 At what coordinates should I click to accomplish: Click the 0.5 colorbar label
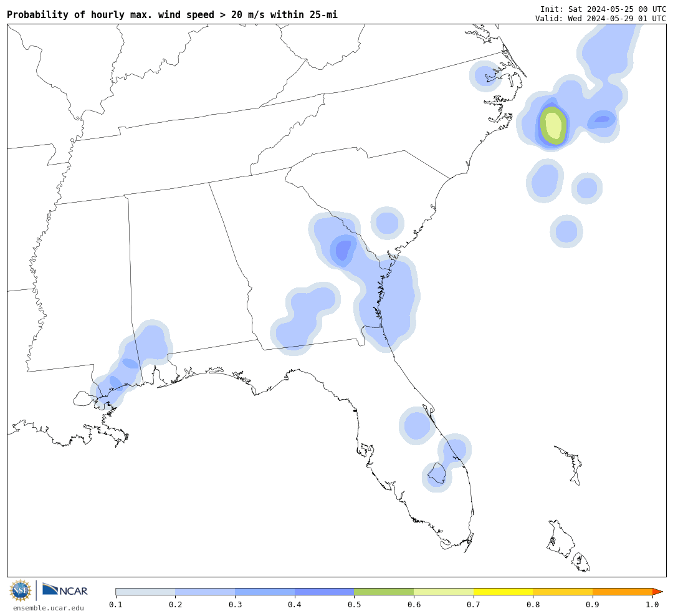(x=354, y=605)
